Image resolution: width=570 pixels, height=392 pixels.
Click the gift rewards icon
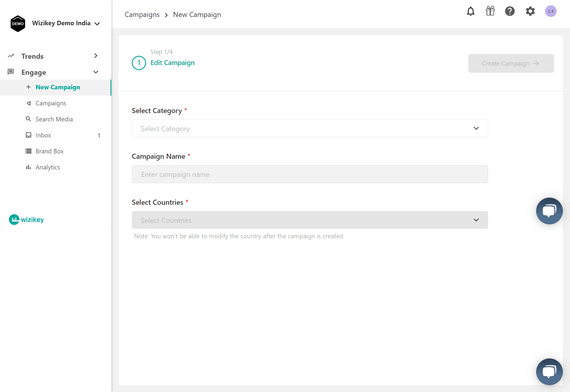[490, 11]
